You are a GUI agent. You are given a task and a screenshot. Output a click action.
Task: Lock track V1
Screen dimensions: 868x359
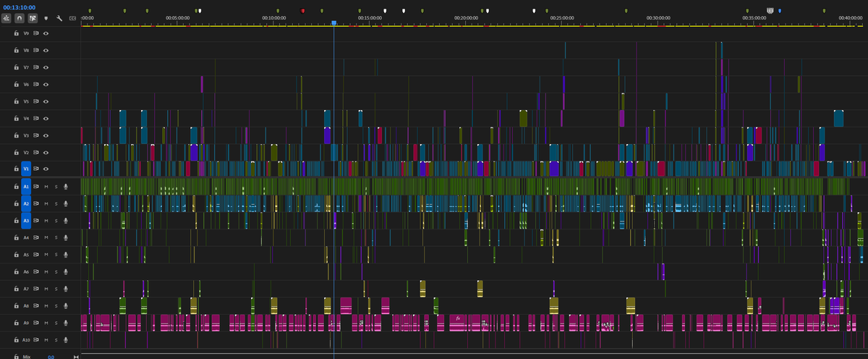click(x=16, y=169)
